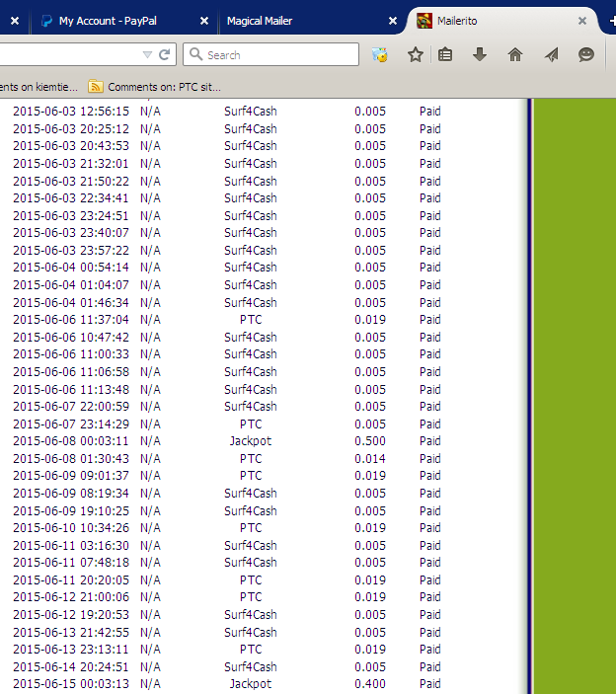Click date 2015-06-04 00:54:14
The image size is (616, 694).
71,268
